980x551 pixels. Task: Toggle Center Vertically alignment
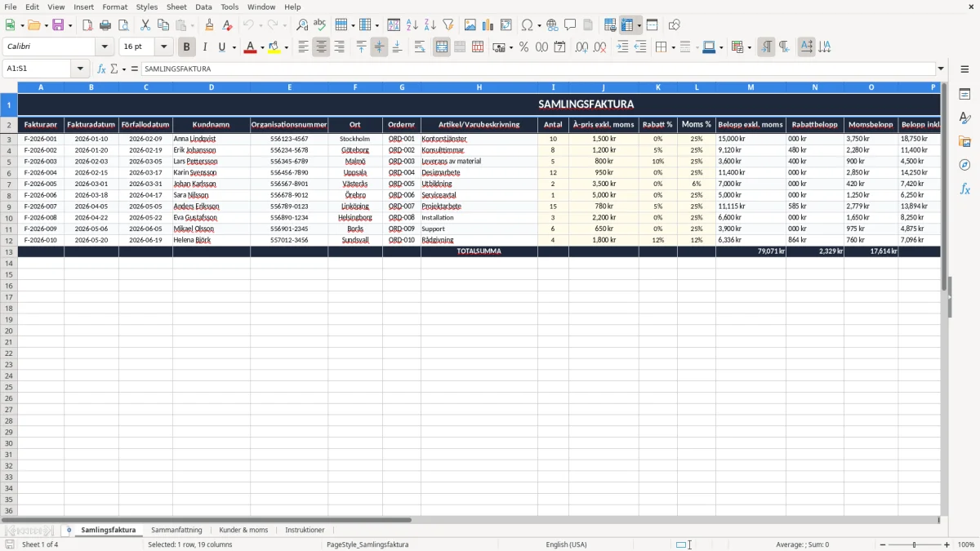coord(379,47)
